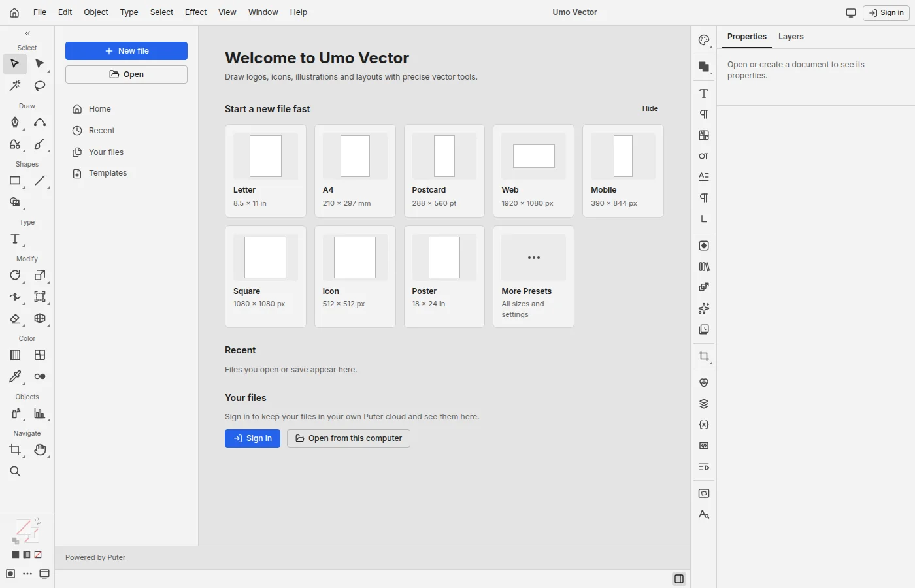915x588 pixels.
Task: Choose the Eraser tool
Action: coord(15,318)
